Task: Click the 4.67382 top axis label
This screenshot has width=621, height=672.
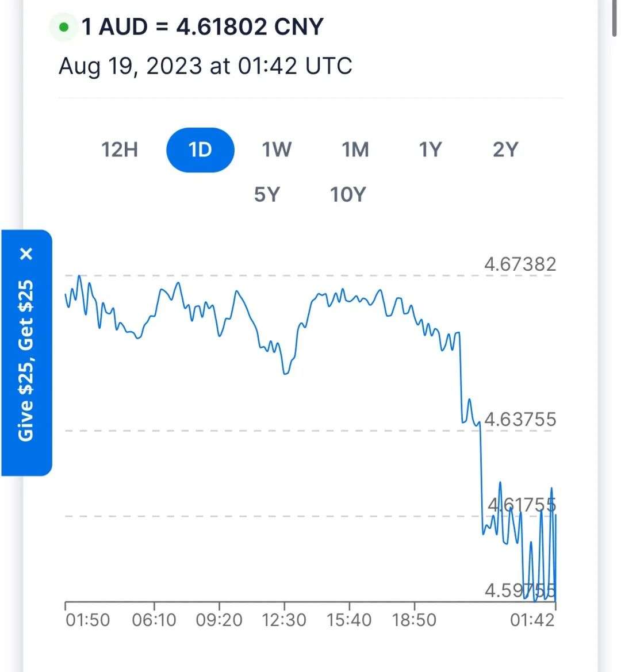Action: (x=520, y=264)
